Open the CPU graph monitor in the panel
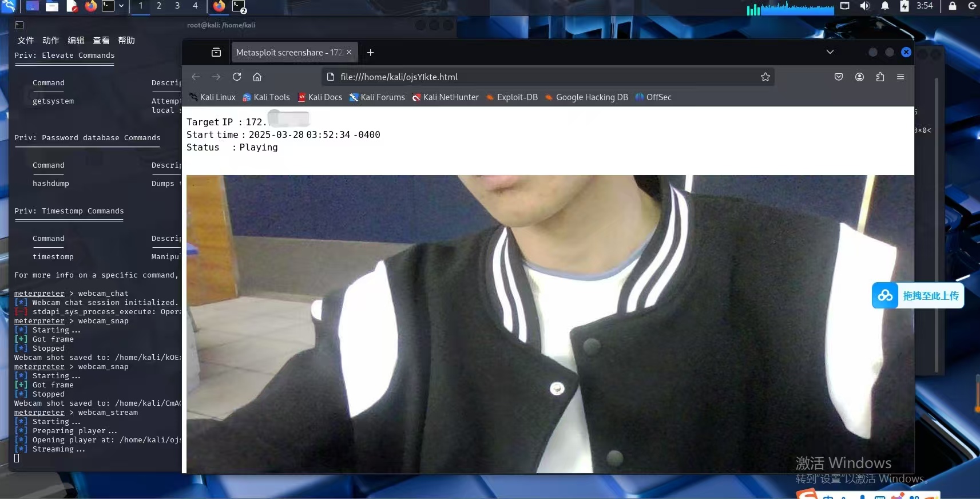Viewport: 980px width, 499px height. point(790,8)
